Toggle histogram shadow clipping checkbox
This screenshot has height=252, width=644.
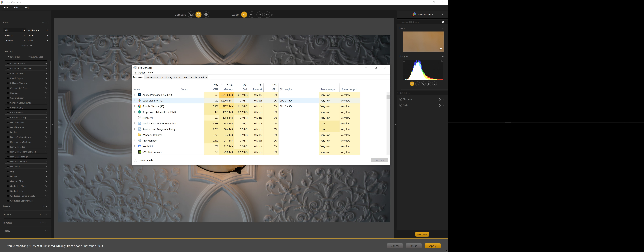click(x=404, y=61)
